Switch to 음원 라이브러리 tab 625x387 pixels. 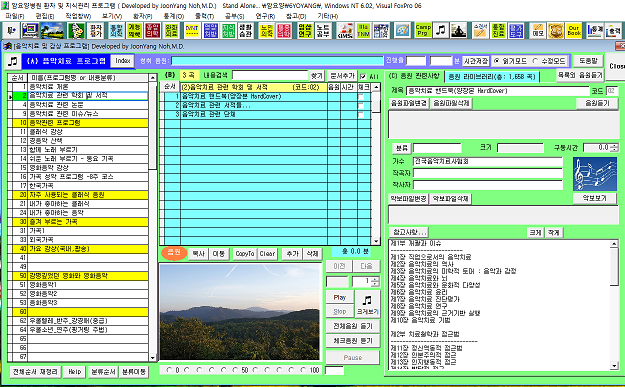click(x=492, y=76)
